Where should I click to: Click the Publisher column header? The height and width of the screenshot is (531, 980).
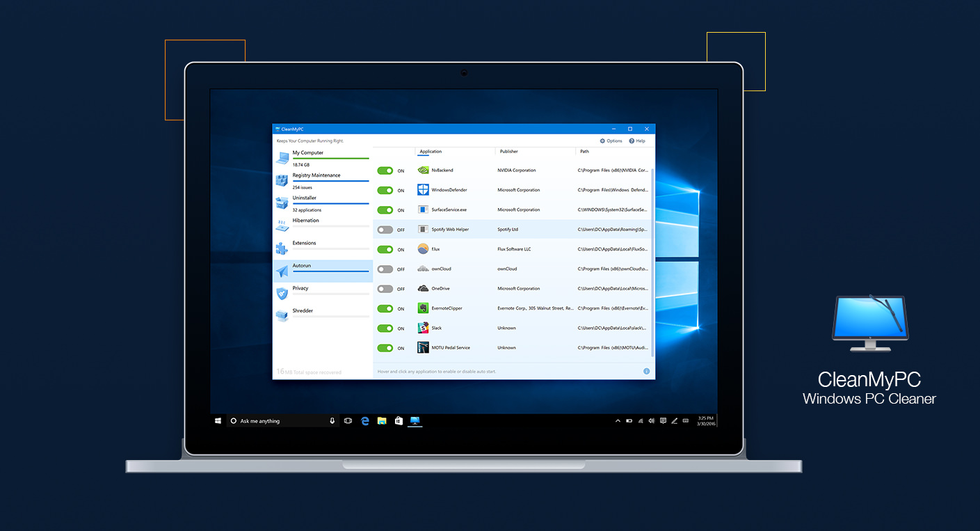(x=508, y=151)
